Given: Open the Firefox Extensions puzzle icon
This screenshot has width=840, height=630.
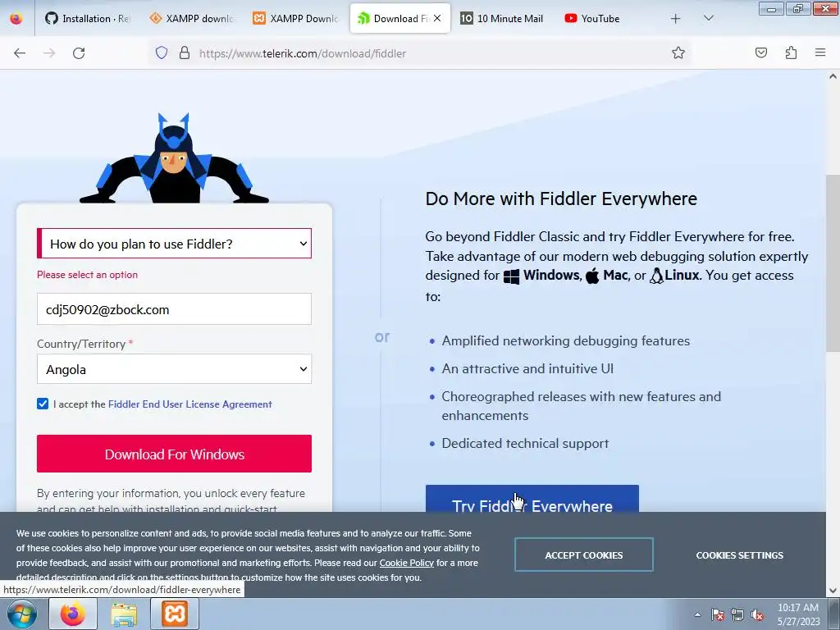Looking at the screenshot, I should (x=792, y=52).
